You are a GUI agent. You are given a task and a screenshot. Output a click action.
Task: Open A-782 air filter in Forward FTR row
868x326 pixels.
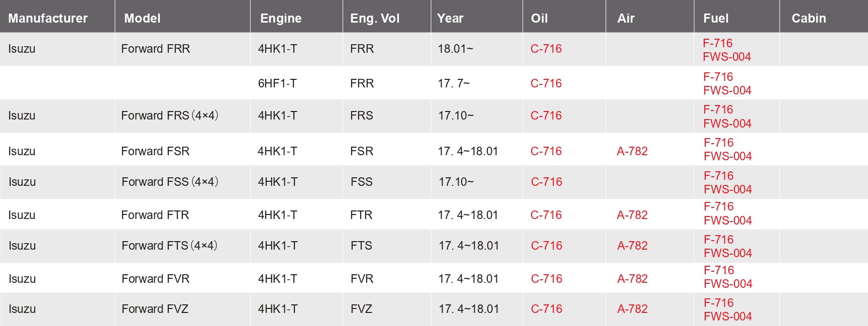pos(632,215)
